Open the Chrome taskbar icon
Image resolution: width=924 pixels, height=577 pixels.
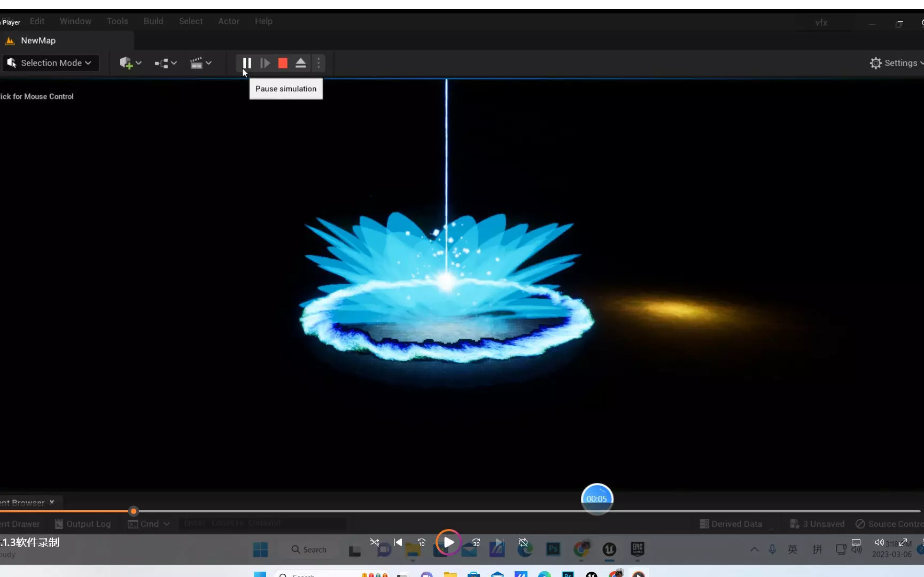click(x=581, y=549)
